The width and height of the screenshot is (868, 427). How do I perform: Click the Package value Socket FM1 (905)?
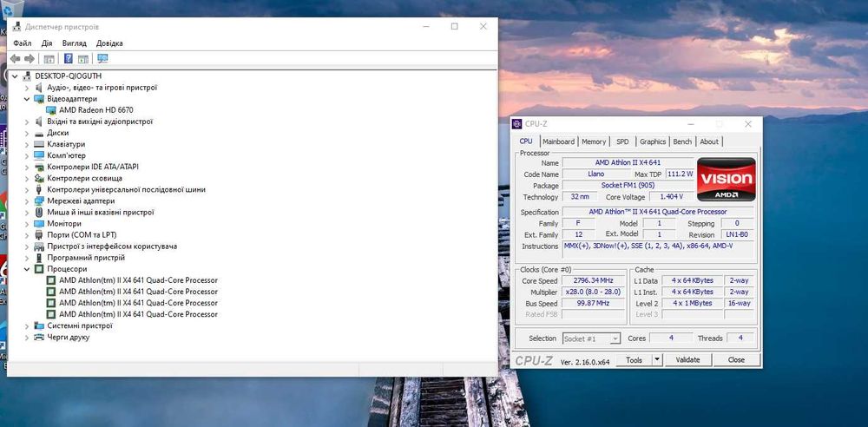pos(628,186)
